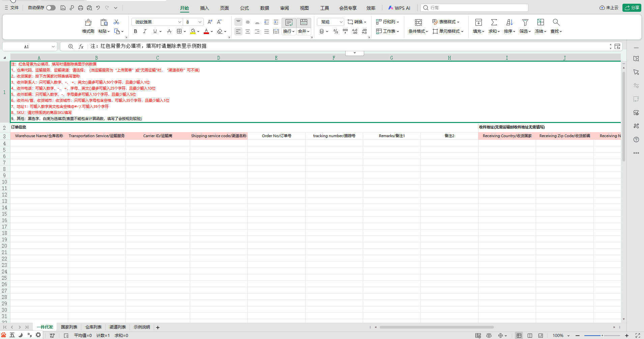Viewport: 644px width, 339px height.
Task: Click the Cut scissors icon
Action: pyautogui.click(x=116, y=22)
